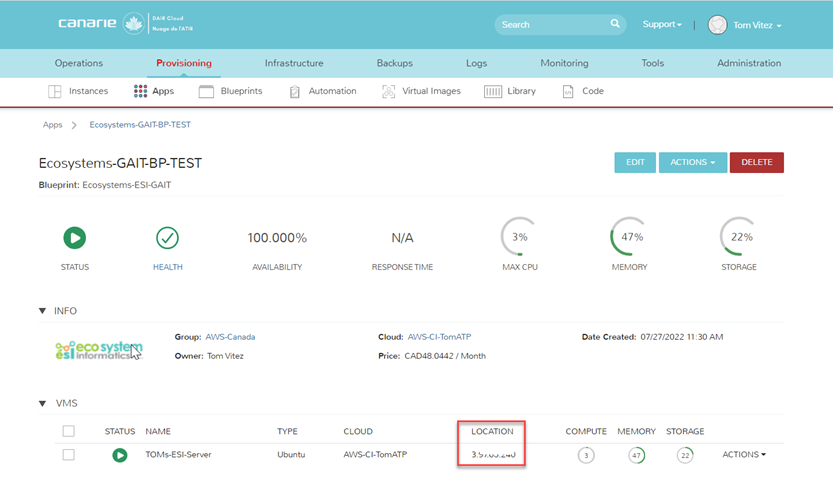Click the Library icon
The height and width of the screenshot is (485, 833).
(x=493, y=91)
